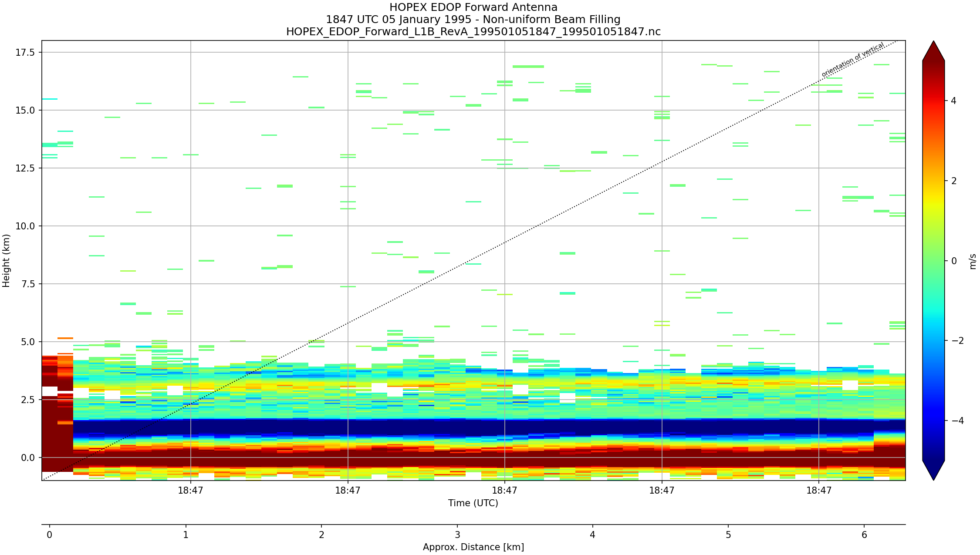
Task: Click the colorbar at the 0 m/s level
Action: pos(933,261)
